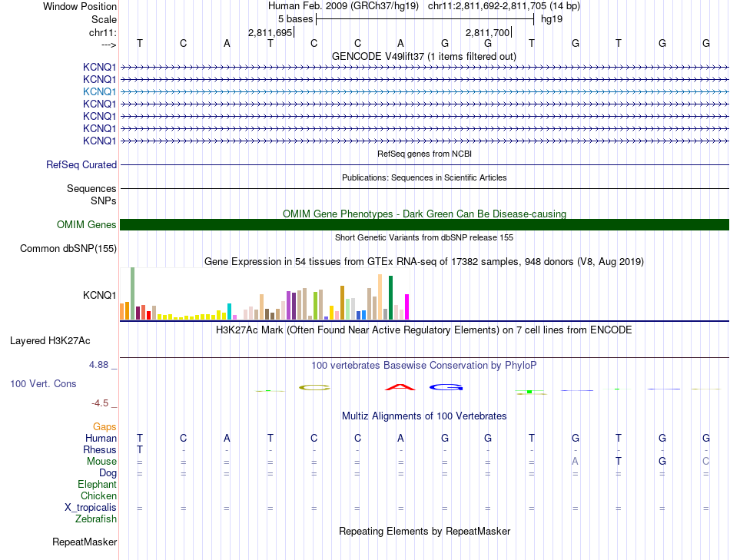
Task: Select the Human species label
Action: coord(101,438)
